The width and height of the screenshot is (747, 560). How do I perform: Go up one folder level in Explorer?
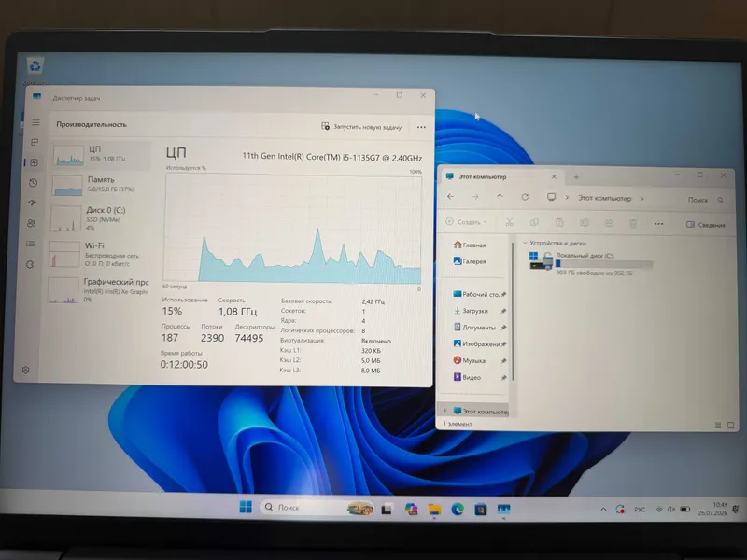[x=500, y=197]
